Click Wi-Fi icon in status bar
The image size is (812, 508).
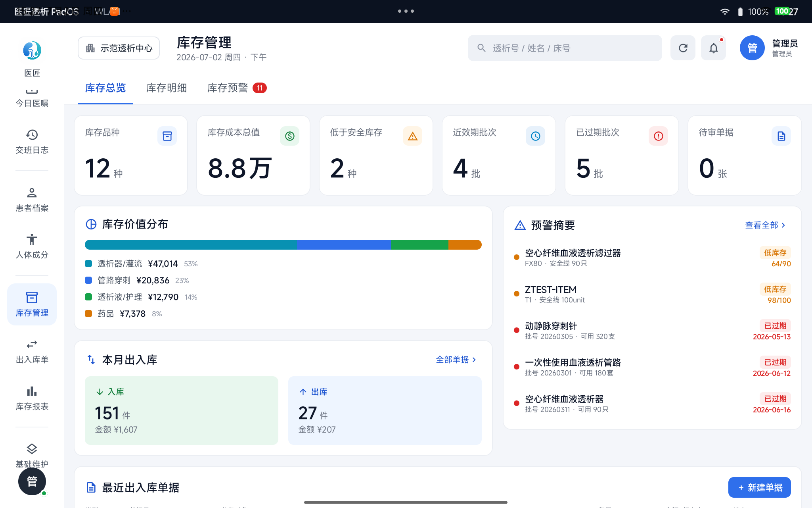(725, 12)
